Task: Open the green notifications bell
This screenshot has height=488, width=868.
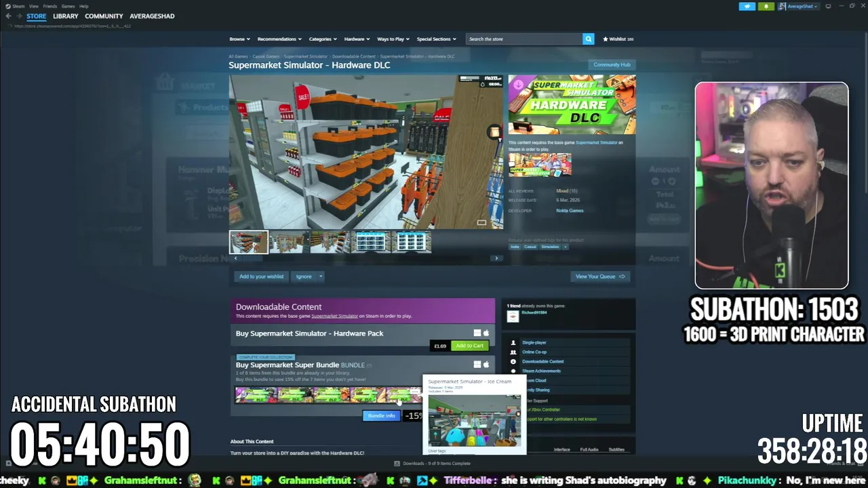Action: pyautogui.click(x=766, y=6)
